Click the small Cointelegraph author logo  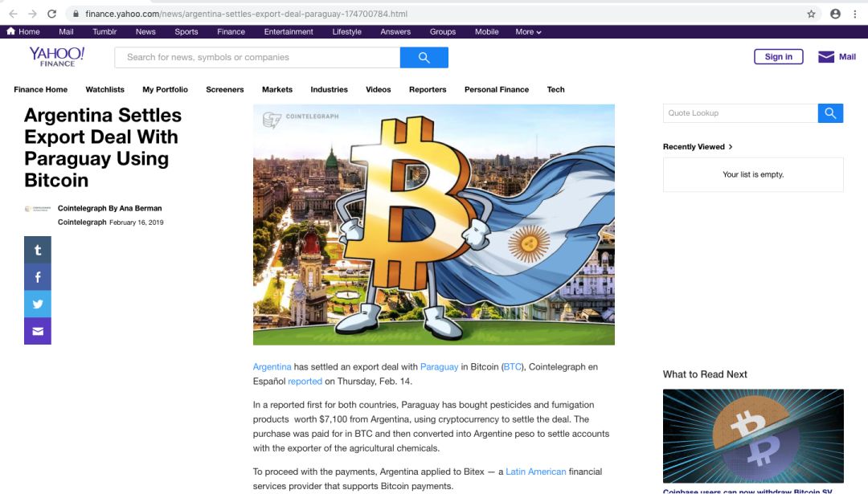point(38,209)
